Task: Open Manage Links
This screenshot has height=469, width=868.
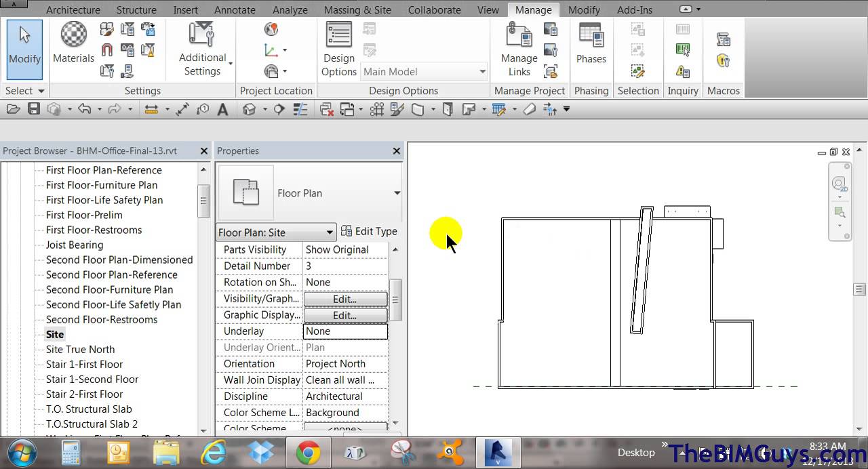Action: coord(519,49)
